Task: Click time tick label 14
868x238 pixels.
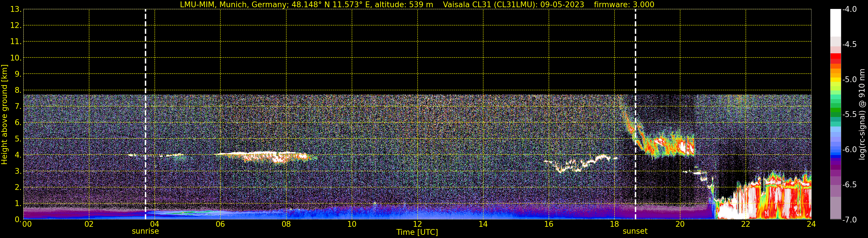Action: click(483, 224)
